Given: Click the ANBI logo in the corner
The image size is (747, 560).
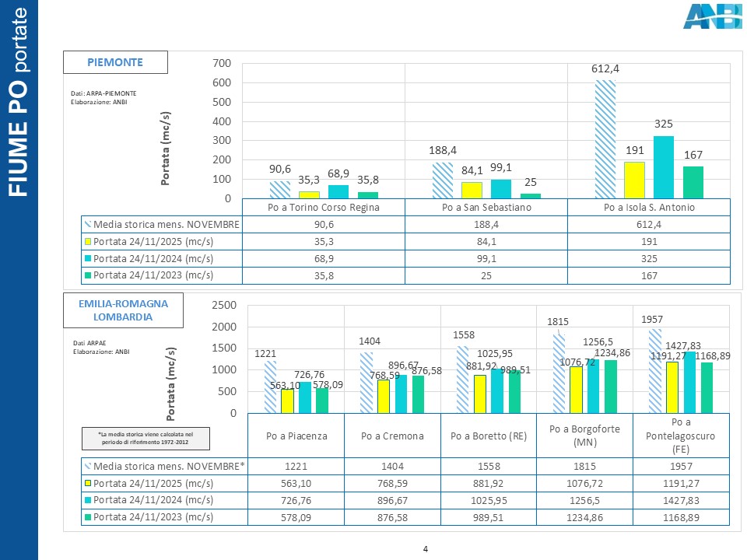Looking at the screenshot, I should [x=711, y=16].
